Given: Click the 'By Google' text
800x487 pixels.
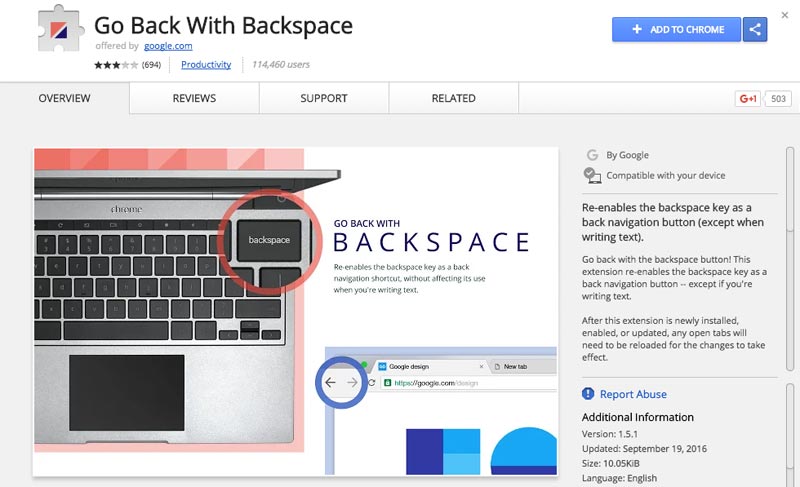Looking at the screenshot, I should 628,155.
